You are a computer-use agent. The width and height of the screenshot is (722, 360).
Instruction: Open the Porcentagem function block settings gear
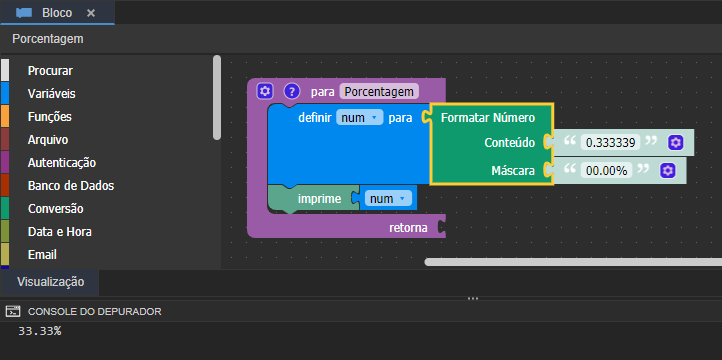click(265, 91)
